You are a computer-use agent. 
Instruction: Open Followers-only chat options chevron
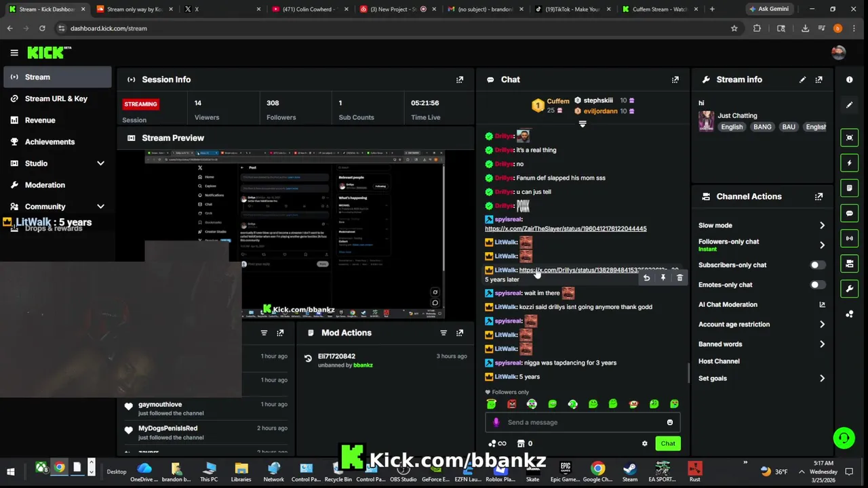822,245
